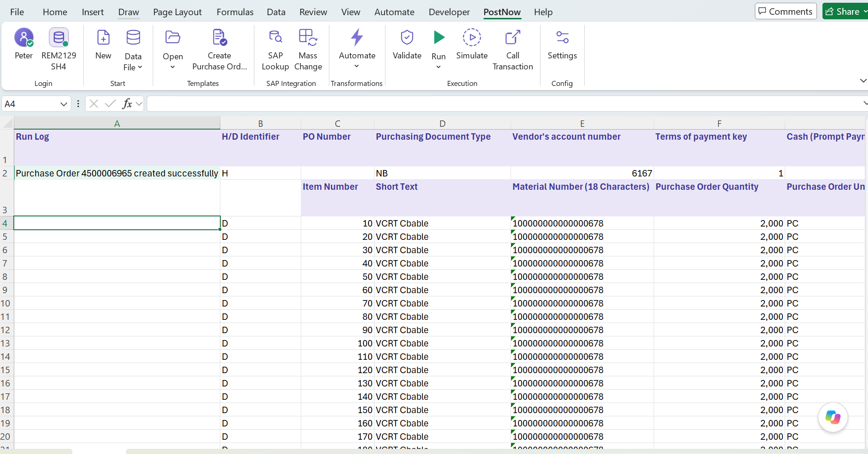The height and width of the screenshot is (454, 868).
Task: Click the green Run play icon
Action: point(439,38)
